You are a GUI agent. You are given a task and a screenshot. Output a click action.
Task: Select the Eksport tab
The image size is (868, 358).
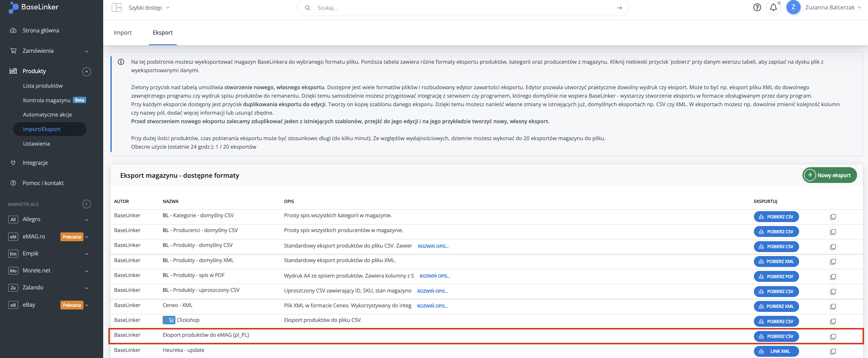(x=163, y=32)
